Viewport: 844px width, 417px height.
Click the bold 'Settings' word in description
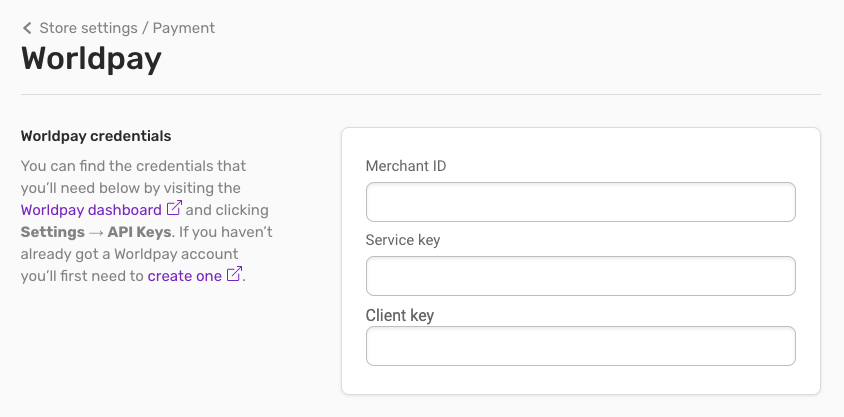52,232
